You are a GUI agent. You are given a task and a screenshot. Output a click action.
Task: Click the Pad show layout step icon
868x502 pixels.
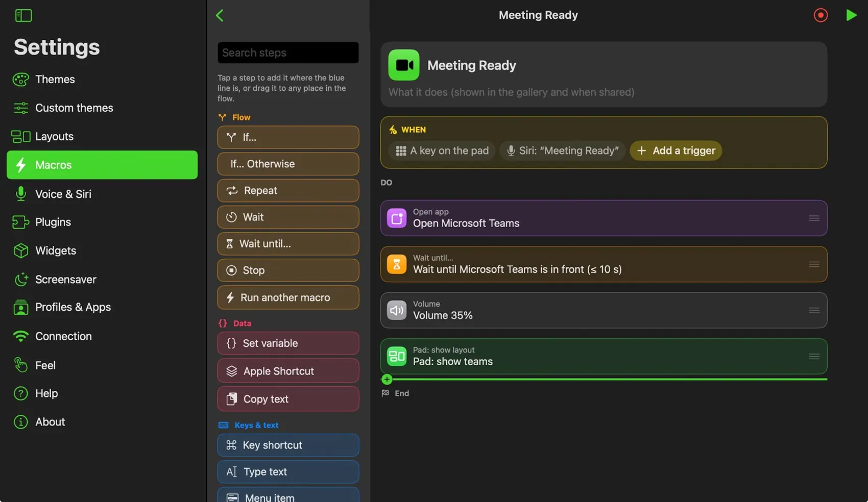click(397, 356)
